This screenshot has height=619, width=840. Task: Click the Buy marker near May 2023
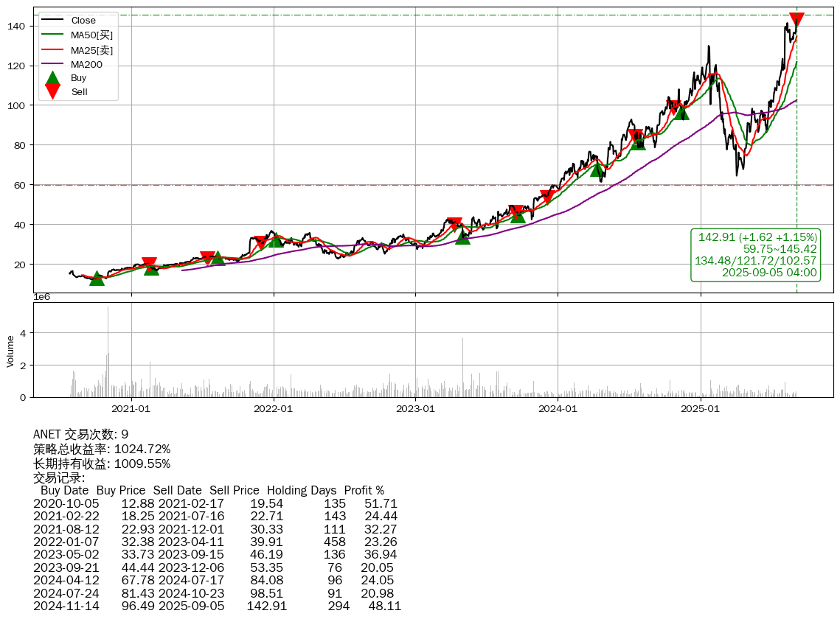pyautogui.click(x=462, y=237)
